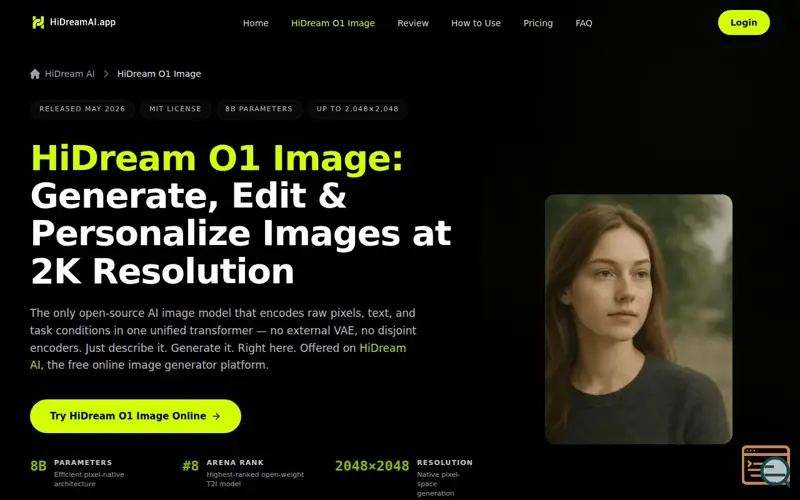Click the 8B PARAMETERS badge
The height and width of the screenshot is (500, 800).
[x=259, y=109]
